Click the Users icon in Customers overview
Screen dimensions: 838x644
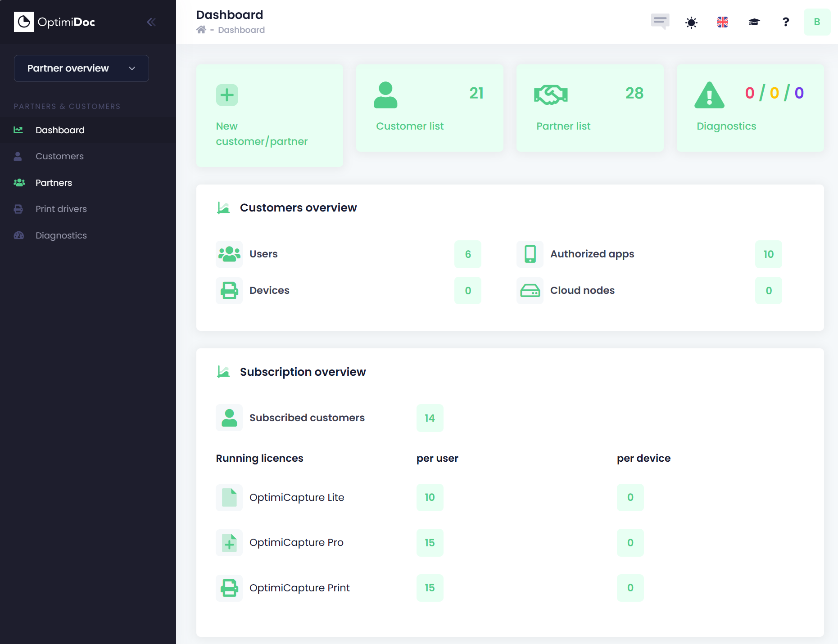(x=229, y=254)
